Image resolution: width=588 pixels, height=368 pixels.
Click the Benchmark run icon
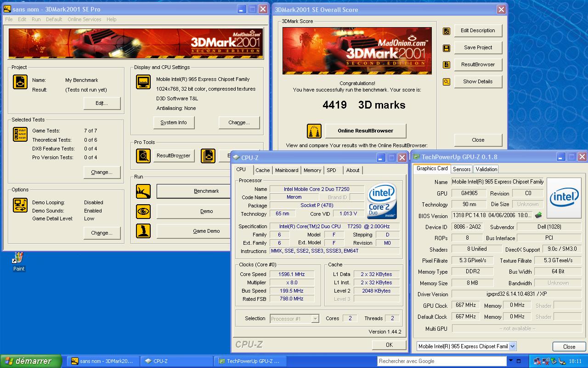point(143,191)
